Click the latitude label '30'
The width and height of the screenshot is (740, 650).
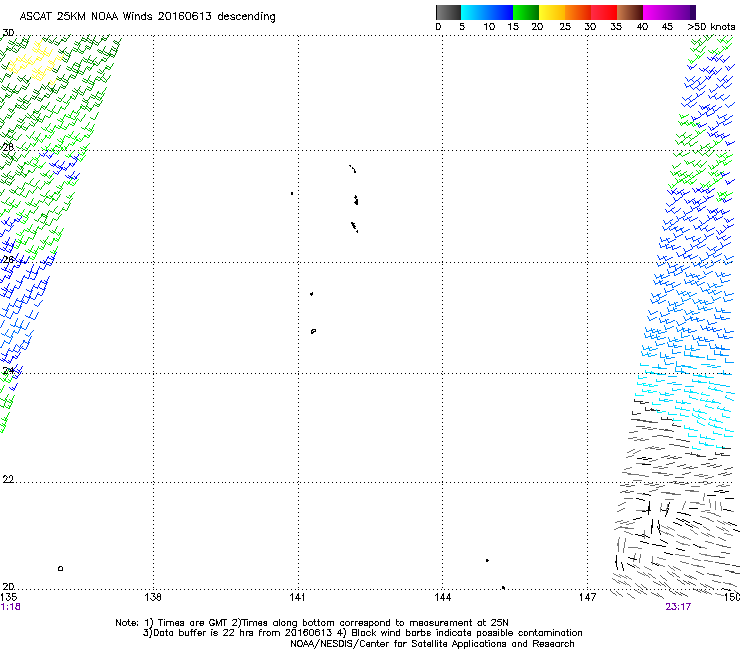click(x=8, y=33)
